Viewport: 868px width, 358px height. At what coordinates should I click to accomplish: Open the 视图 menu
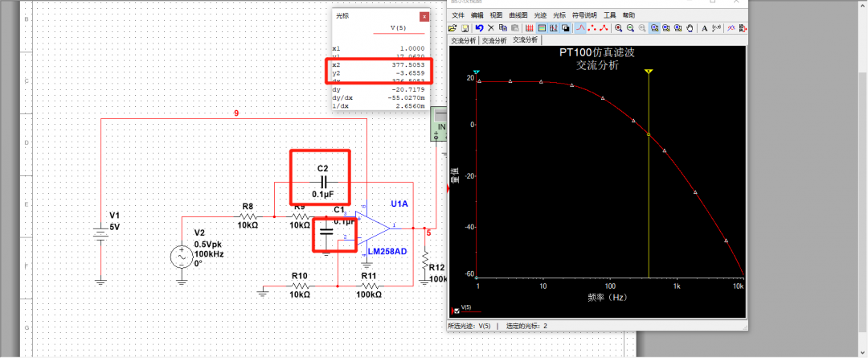pos(496,15)
